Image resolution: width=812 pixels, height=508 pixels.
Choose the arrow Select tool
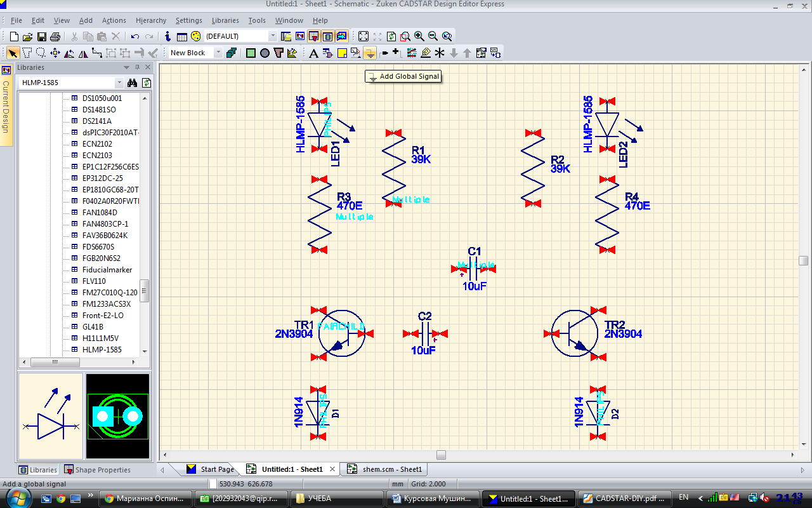13,53
